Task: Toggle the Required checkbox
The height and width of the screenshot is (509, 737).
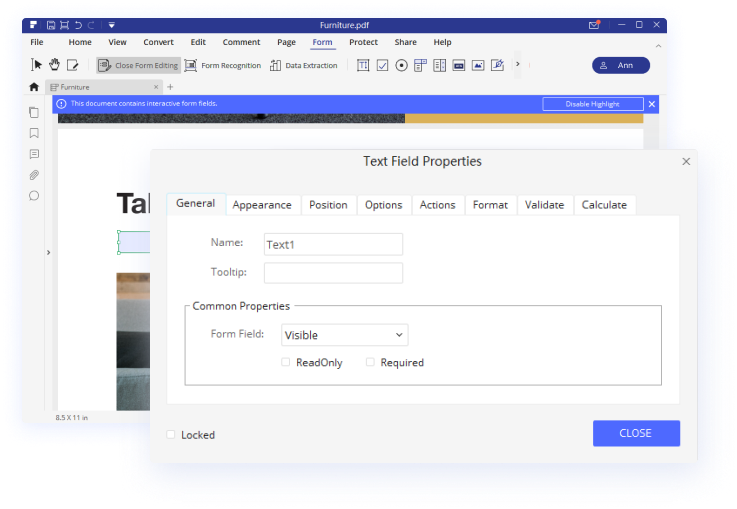Action: [x=370, y=362]
